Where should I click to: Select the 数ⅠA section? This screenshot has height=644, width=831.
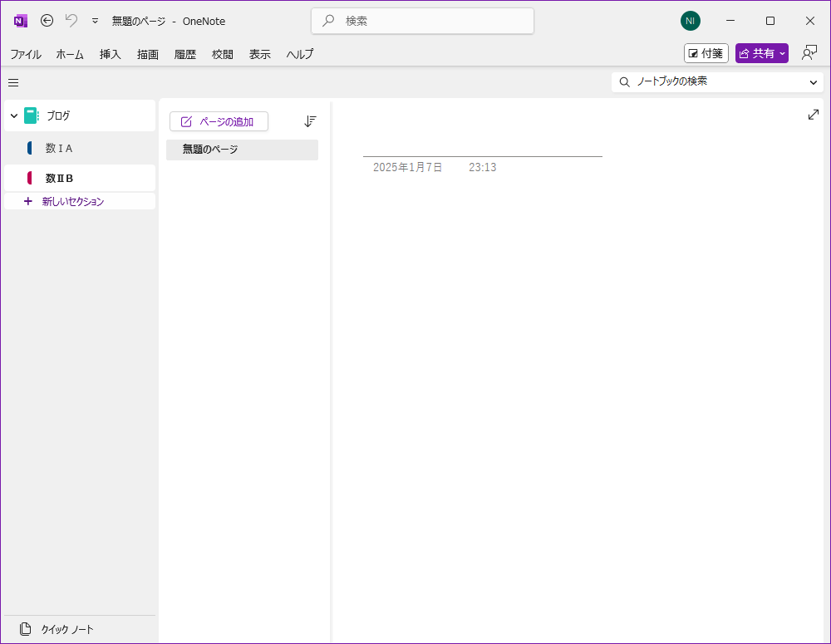59,148
